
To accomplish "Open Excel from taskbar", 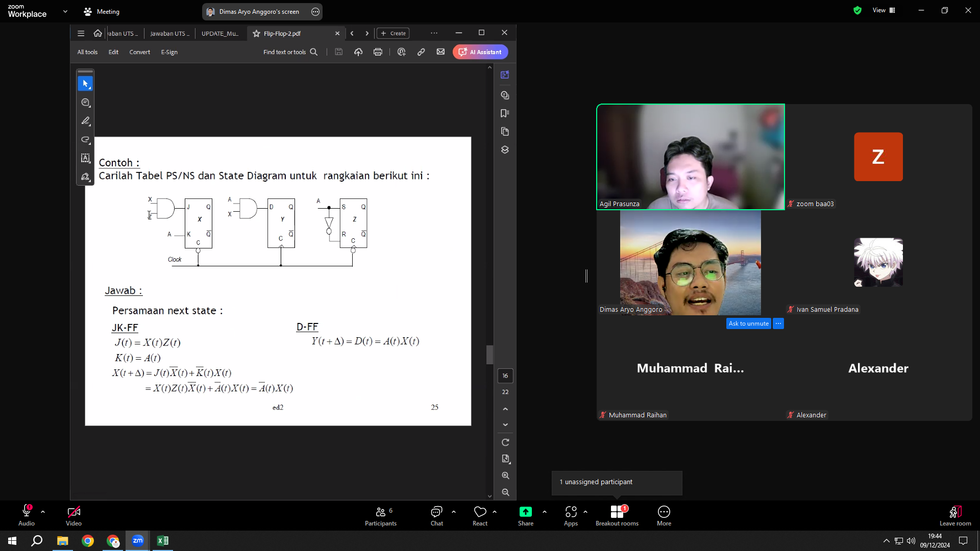I will point(163,541).
